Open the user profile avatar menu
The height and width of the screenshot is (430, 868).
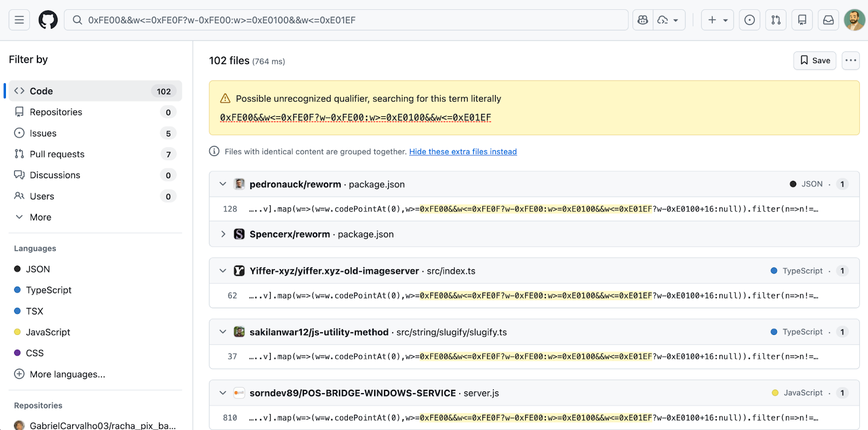point(854,20)
